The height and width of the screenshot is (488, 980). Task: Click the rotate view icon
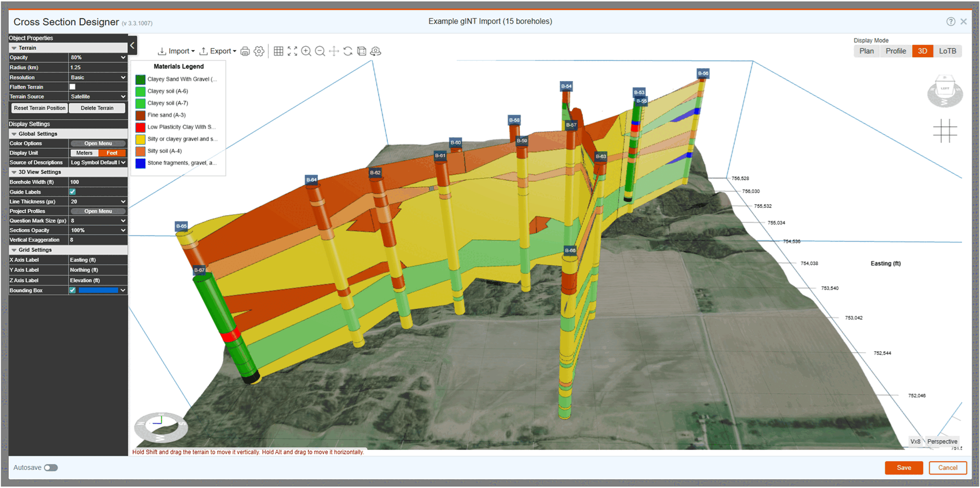(348, 51)
